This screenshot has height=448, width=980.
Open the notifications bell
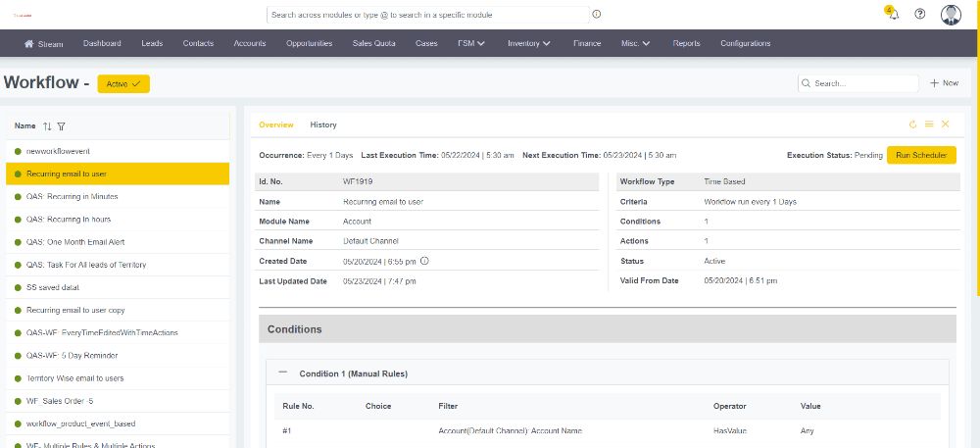pyautogui.click(x=893, y=15)
